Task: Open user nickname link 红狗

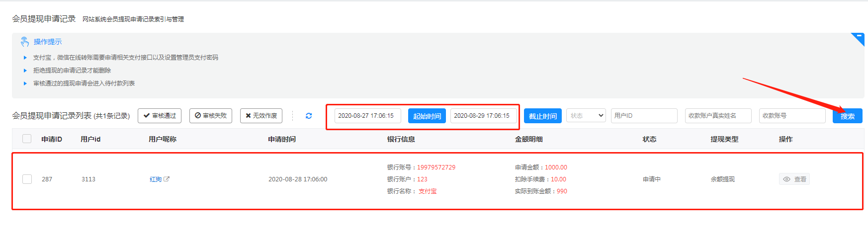Action: pos(156,179)
